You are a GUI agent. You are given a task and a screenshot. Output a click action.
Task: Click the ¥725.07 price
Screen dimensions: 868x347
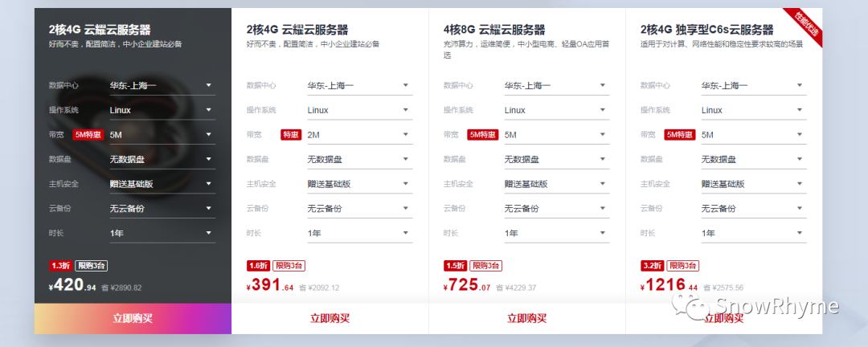(467, 286)
